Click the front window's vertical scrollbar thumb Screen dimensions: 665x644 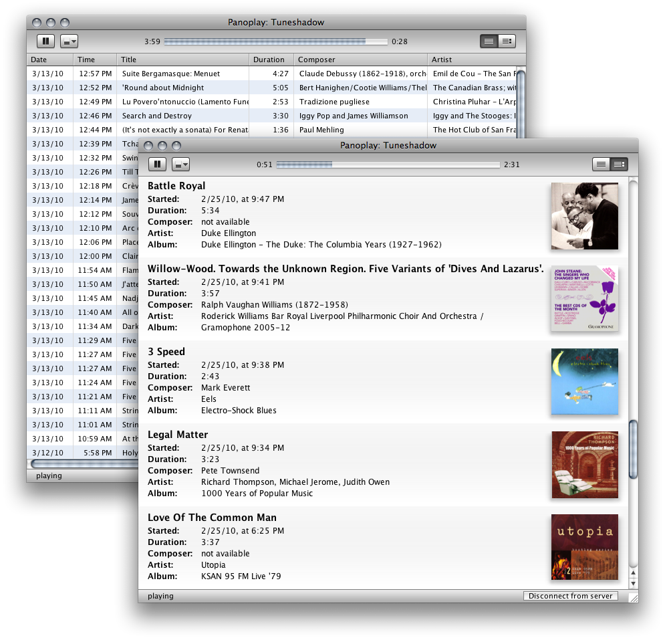click(x=633, y=449)
